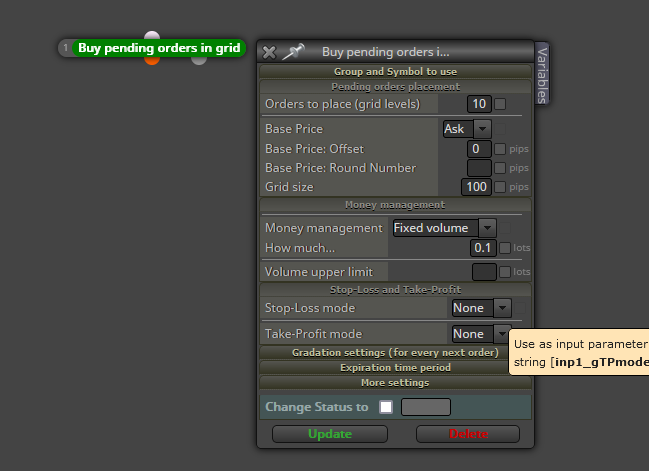Click the red Delete button
Viewport: 649px width, 471px height.
[468, 434]
